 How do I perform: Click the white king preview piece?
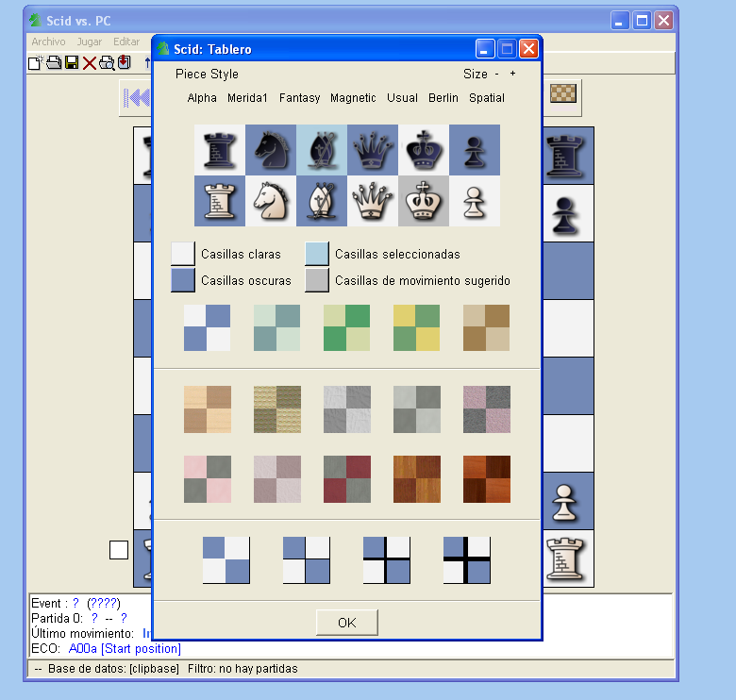tap(424, 201)
